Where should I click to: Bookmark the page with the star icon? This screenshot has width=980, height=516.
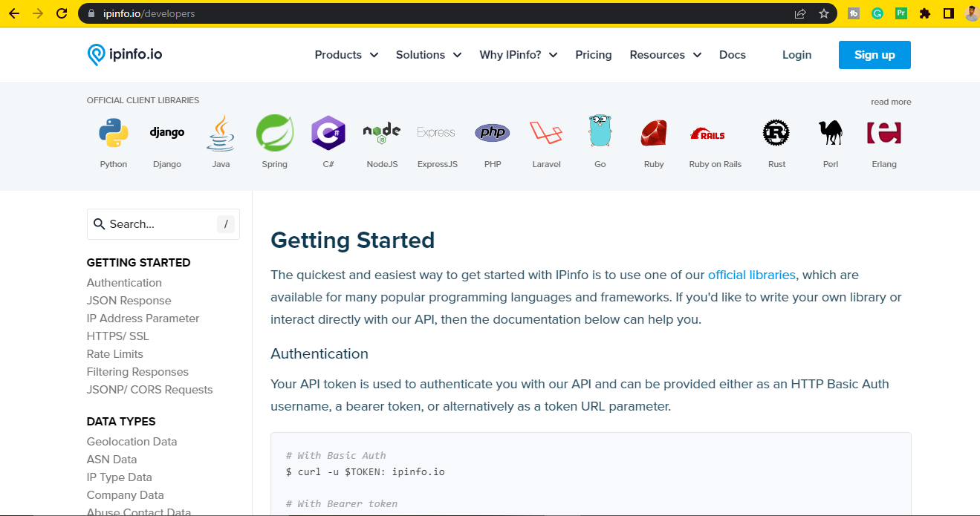point(823,13)
